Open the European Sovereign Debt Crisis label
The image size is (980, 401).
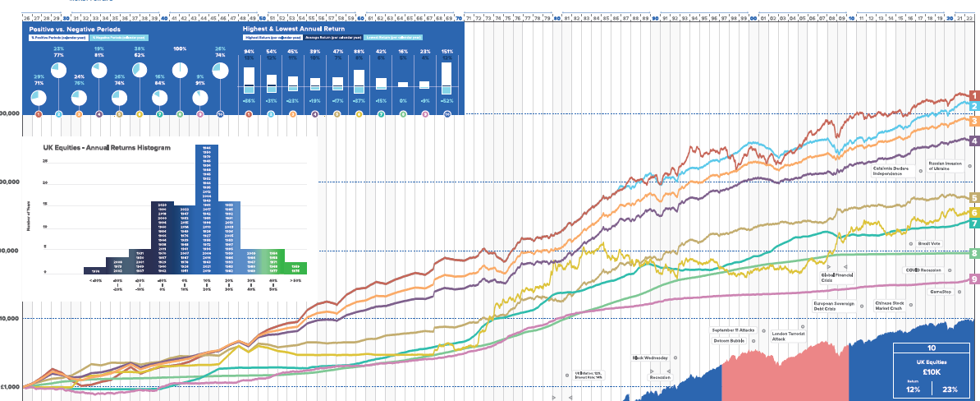836,306
